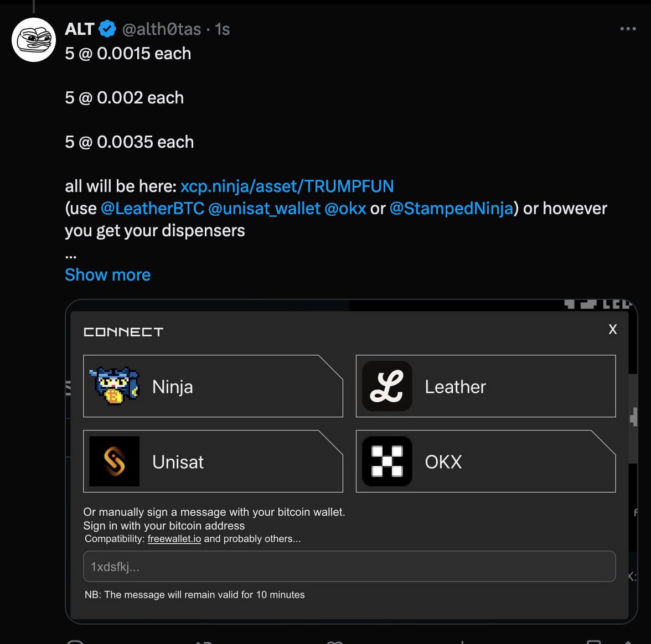Image resolution: width=651 pixels, height=644 pixels.
Task: Expand the tweet with Show more
Action: (x=107, y=275)
